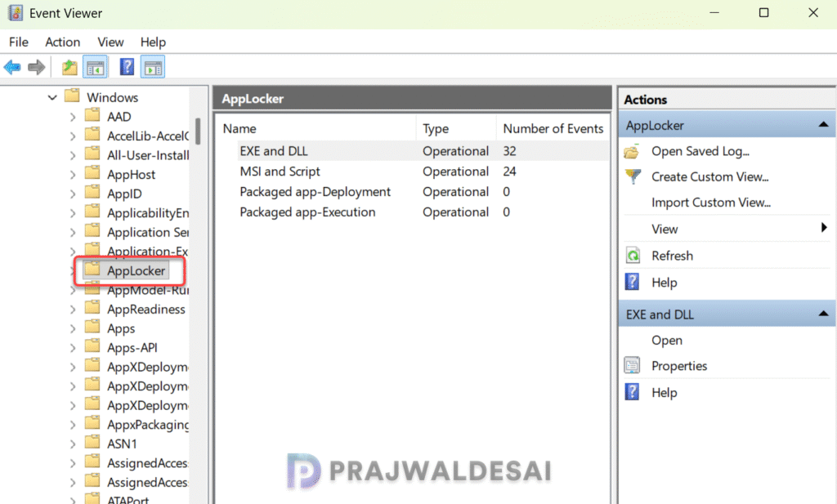The width and height of the screenshot is (837, 504).
Task: Click the AppID folder icon
Action: (92, 193)
